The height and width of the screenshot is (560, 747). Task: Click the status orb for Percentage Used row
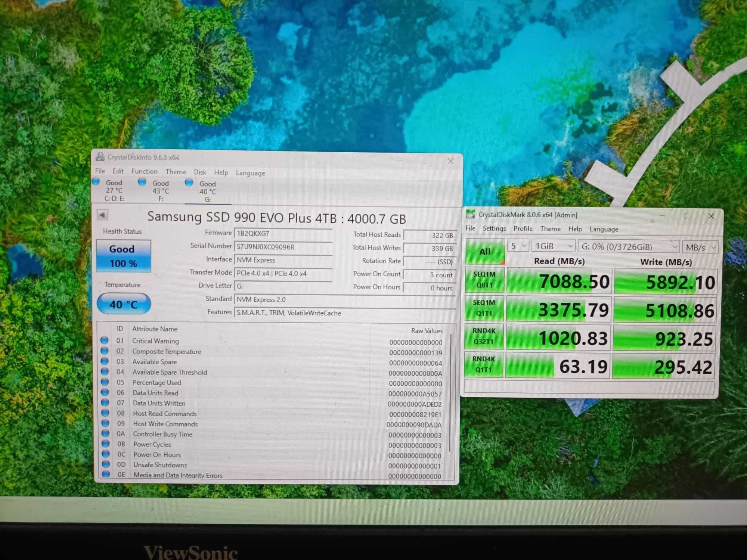click(105, 382)
